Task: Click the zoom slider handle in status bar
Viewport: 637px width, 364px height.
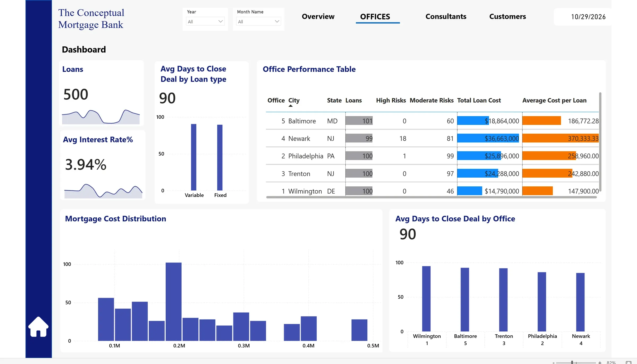Action: (x=572, y=362)
